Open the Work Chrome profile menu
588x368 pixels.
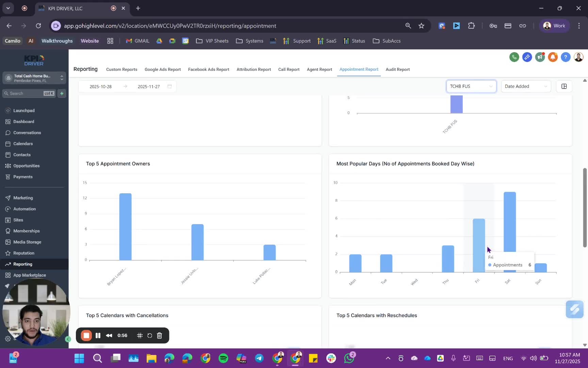pyautogui.click(x=554, y=26)
